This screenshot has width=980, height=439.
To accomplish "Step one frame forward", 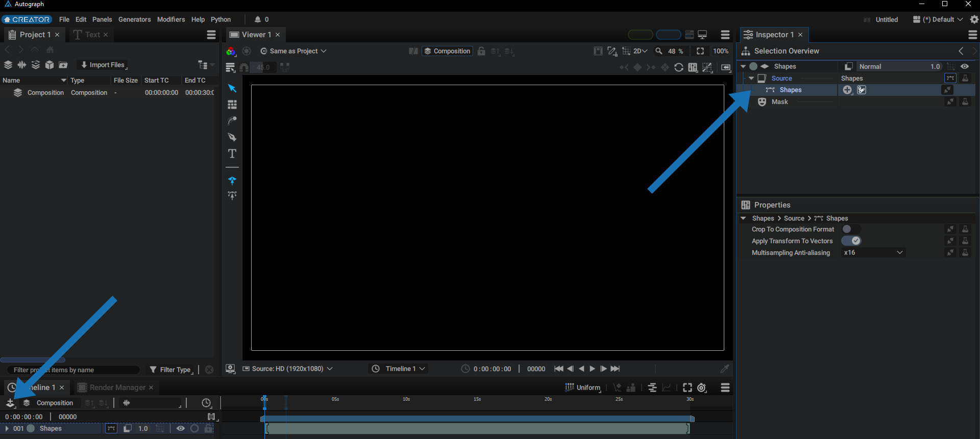I will 603,369.
